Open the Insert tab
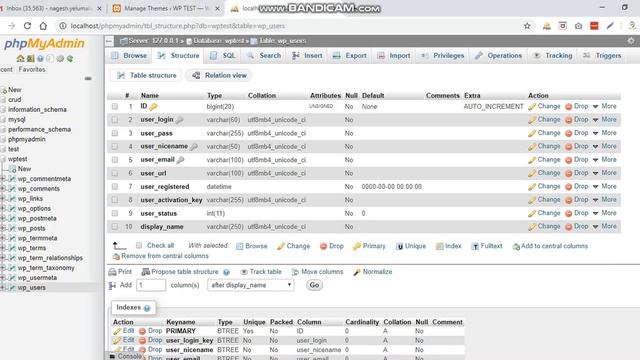 point(307,56)
